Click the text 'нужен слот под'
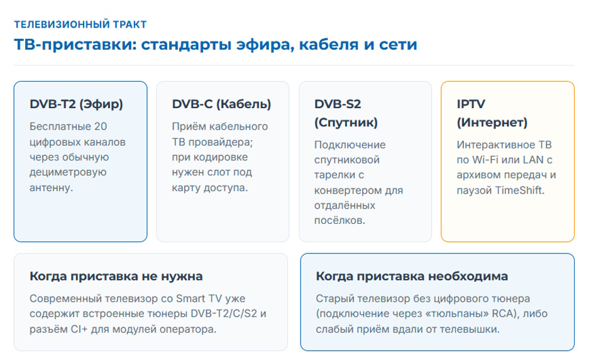 coord(212,172)
